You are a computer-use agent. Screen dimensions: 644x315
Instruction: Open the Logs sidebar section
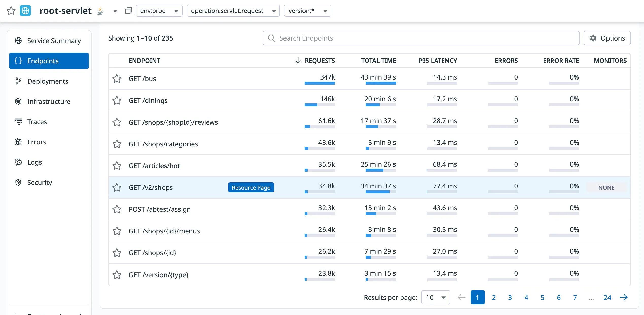coord(34,162)
